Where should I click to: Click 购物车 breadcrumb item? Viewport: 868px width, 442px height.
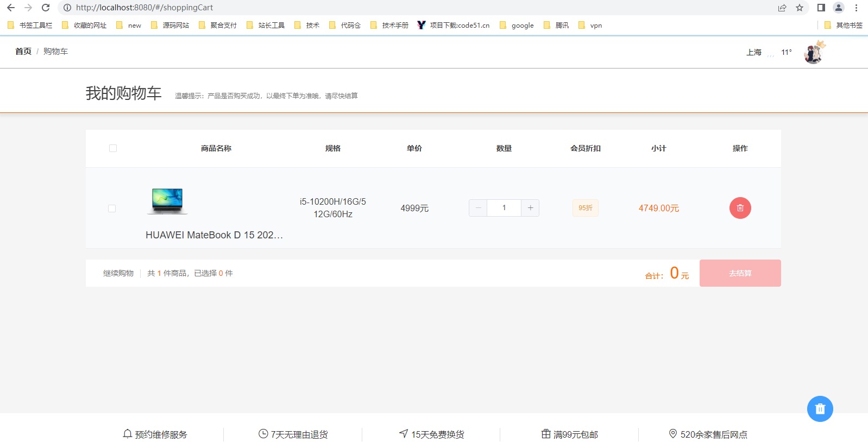tap(55, 51)
